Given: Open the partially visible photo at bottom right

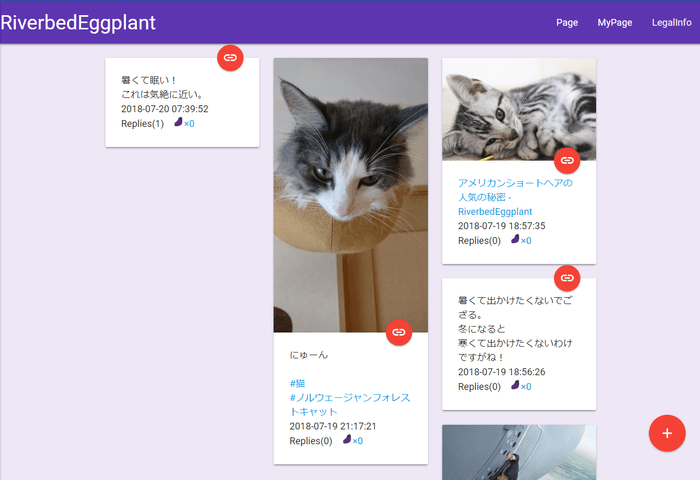Looking at the screenshot, I should 518,452.
